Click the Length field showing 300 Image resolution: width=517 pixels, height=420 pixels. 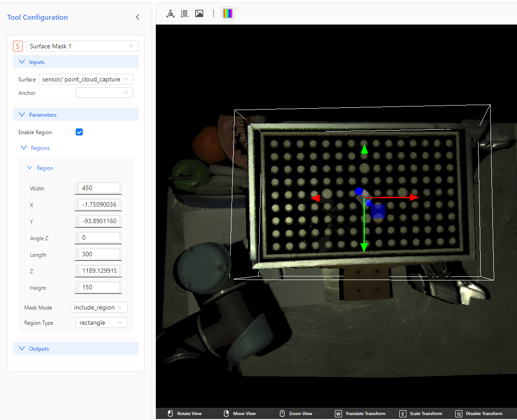coord(99,254)
